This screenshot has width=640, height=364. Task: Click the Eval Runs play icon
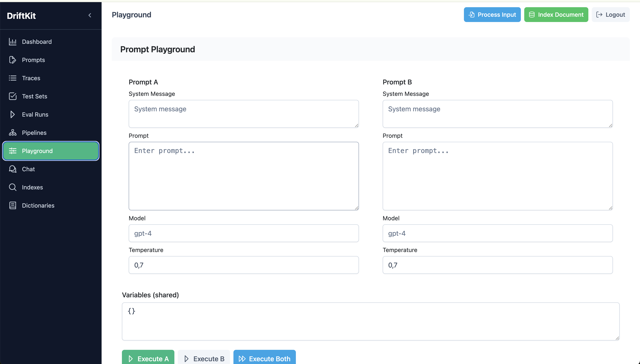pos(12,114)
